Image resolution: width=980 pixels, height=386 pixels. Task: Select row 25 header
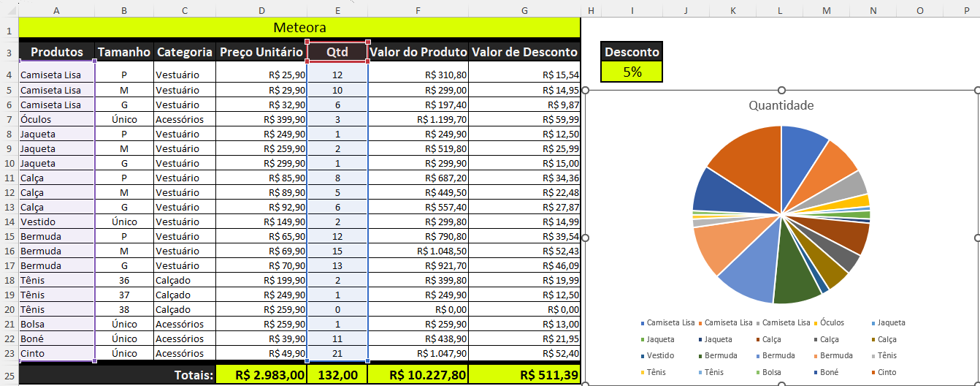click(x=9, y=375)
